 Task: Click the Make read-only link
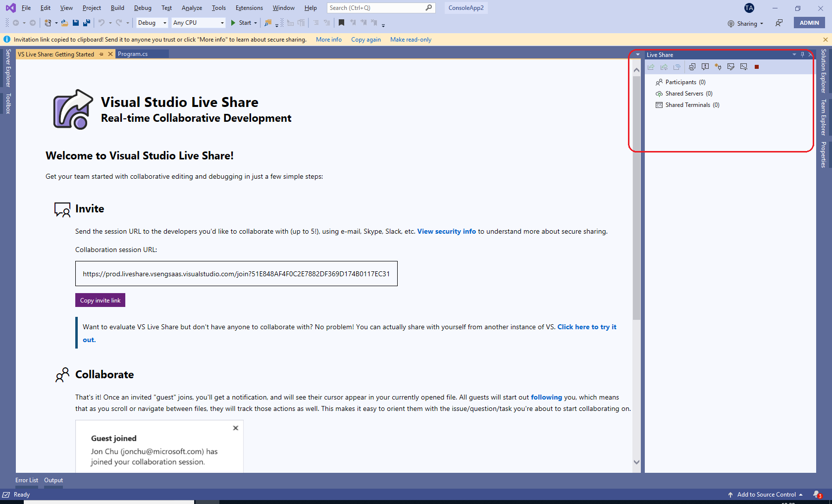point(411,40)
